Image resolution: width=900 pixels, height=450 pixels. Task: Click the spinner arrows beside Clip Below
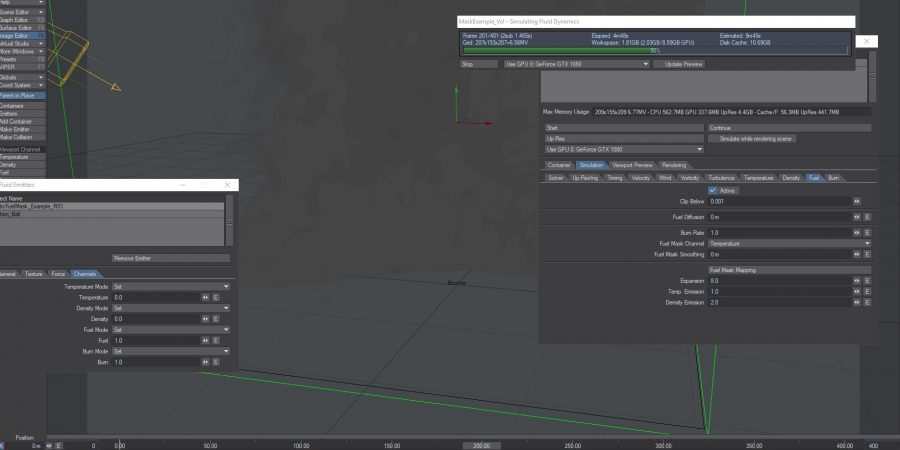856,201
